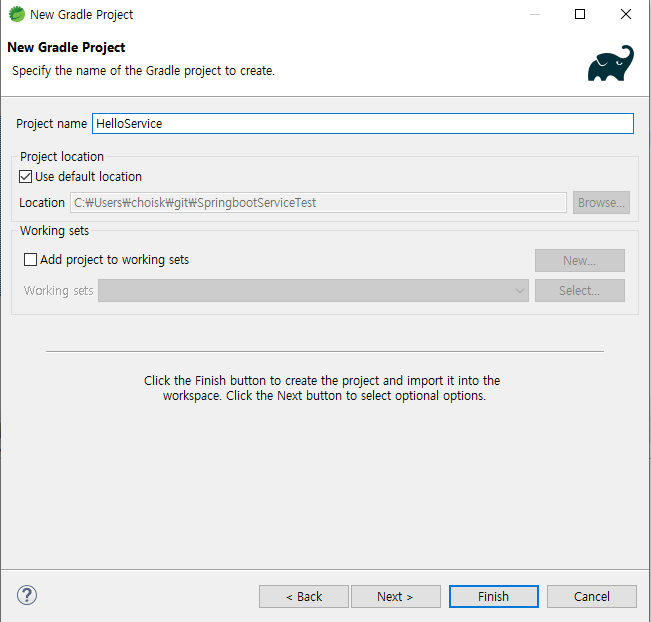Click the 'New Gradle Project' bold heading
Image resolution: width=651 pixels, height=622 pixels.
pyautogui.click(x=66, y=47)
